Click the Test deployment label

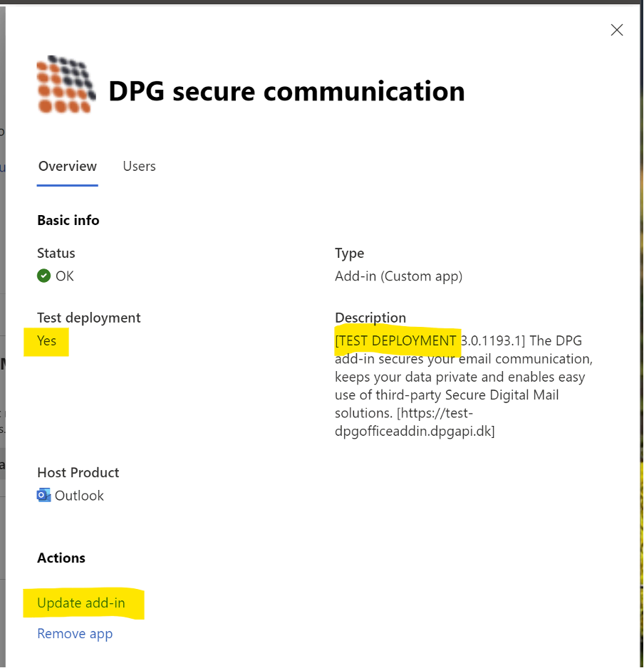tap(89, 318)
